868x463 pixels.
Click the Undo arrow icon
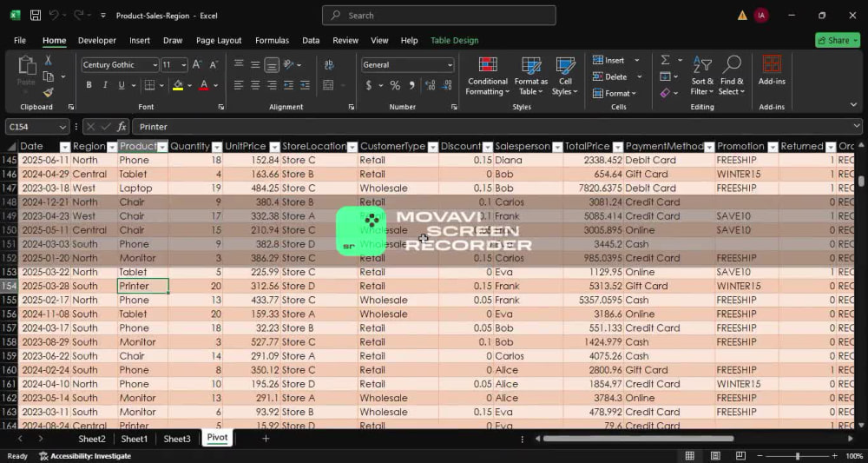54,16
